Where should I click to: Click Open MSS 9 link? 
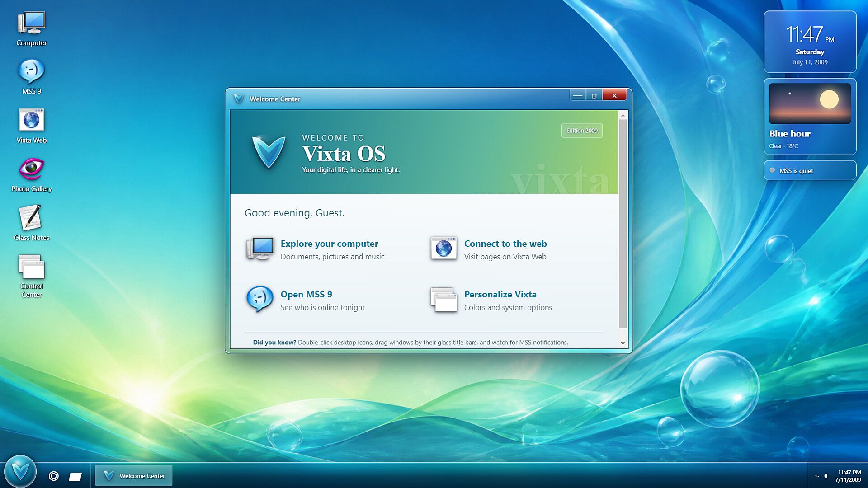[306, 294]
